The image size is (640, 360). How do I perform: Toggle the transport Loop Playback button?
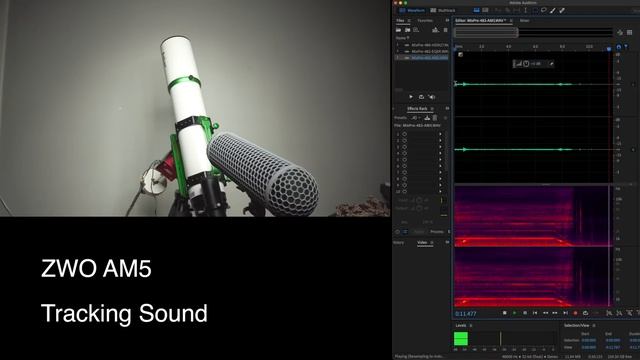(x=586, y=313)
